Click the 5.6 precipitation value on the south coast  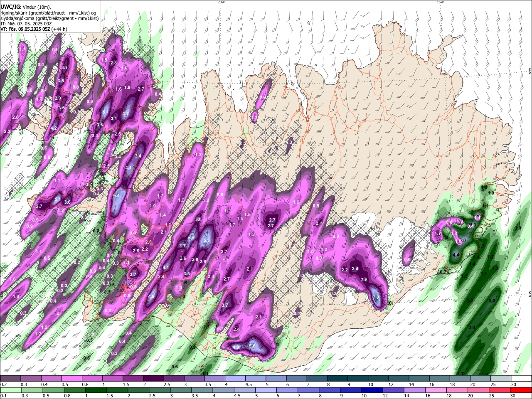(x=252, y=346)
